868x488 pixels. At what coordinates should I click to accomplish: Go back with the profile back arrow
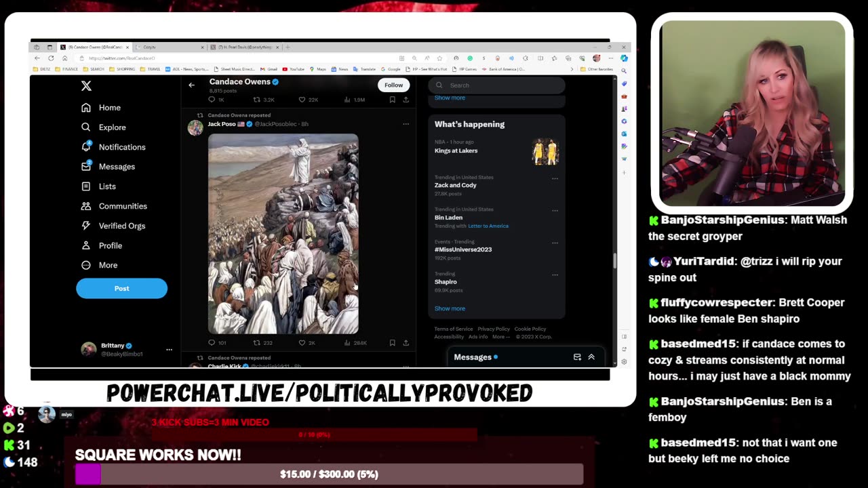pos(191,85)
